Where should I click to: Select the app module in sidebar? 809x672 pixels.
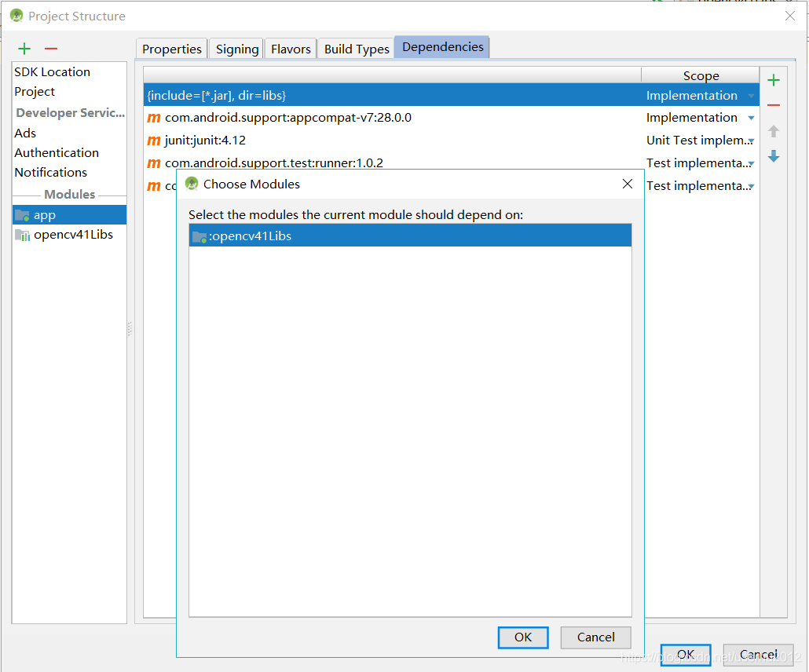[45, 215]
